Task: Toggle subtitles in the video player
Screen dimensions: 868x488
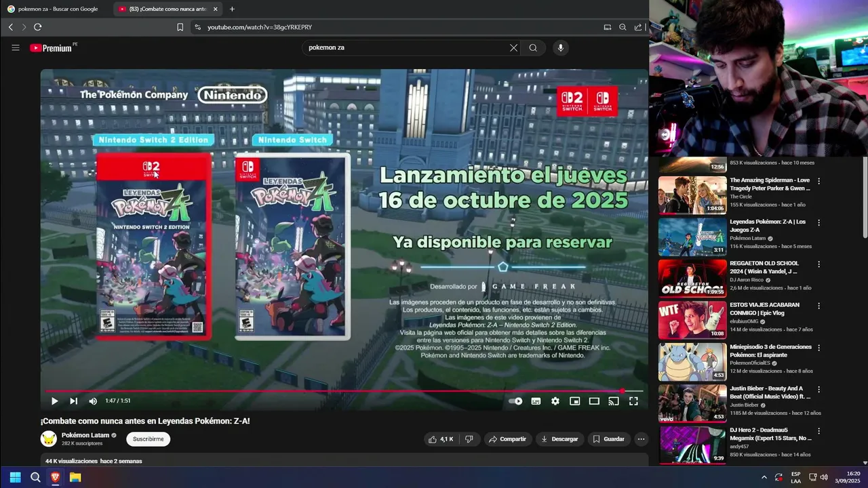Action: coord(536,401)
